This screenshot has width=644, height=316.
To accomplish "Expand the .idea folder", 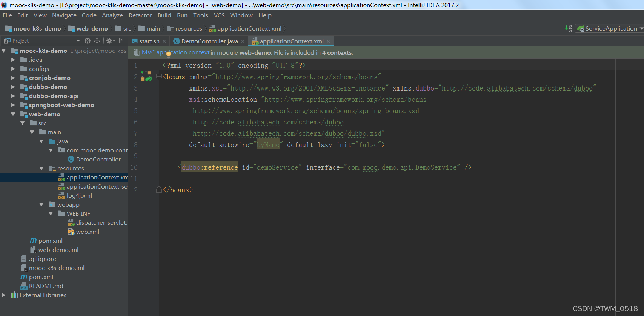I will coord(13,60).
